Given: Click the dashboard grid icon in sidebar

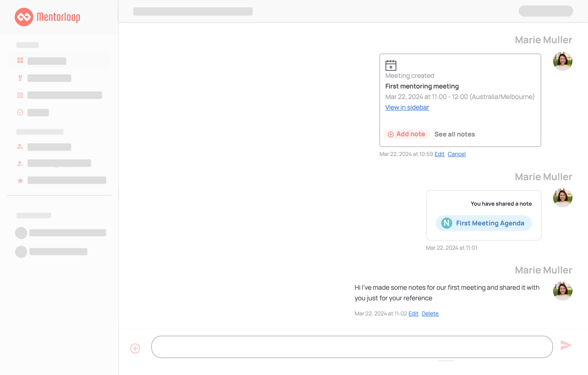Looking at the screenshot, I should 20,60.
